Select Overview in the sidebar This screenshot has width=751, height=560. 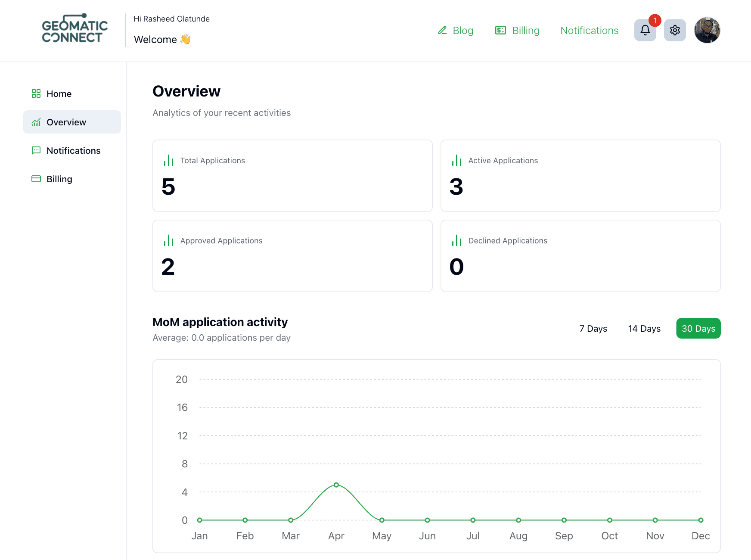(66, 122)
